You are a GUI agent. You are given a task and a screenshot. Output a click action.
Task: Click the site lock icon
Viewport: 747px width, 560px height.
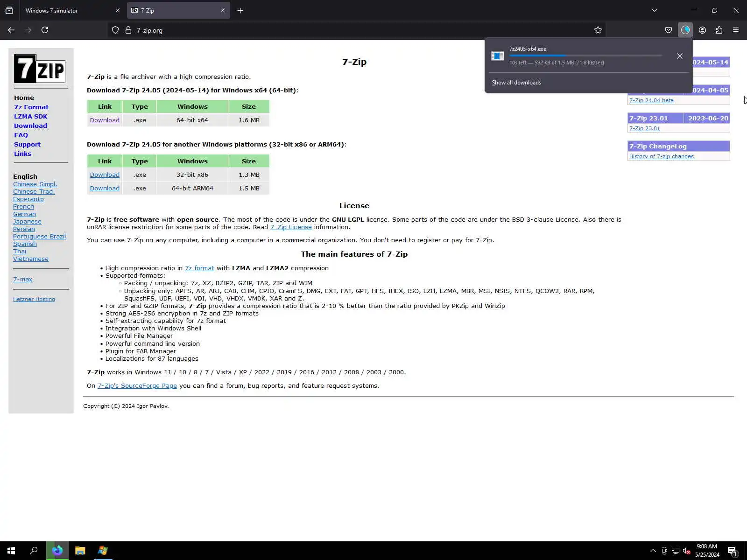pyautogui.click(x=128, y=30)
